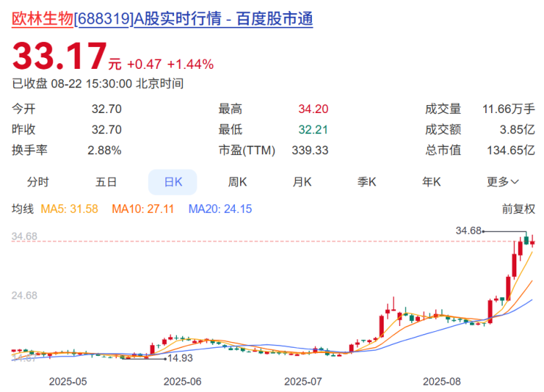Screen dimensions: 544x392
Task: Click the 2025-06 date axis label
Action: (x=183, y=382)
